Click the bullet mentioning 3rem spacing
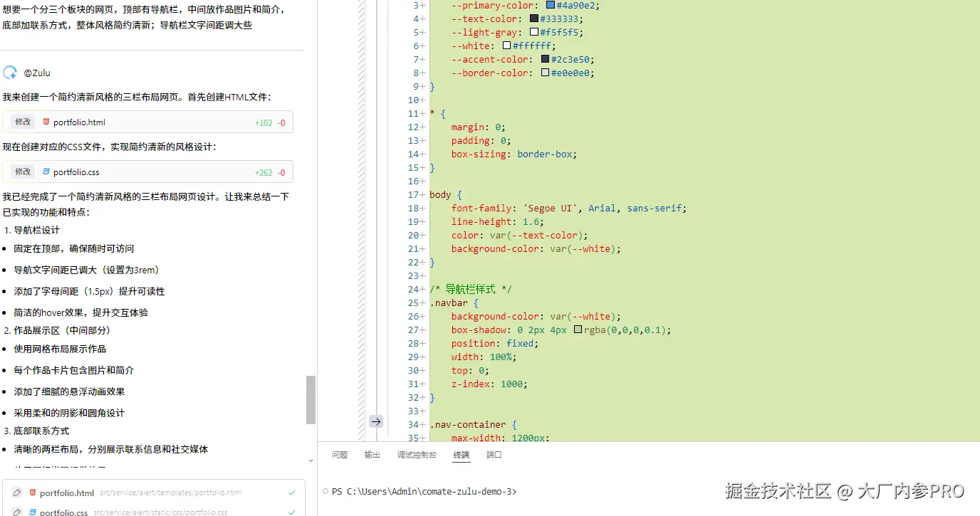The width and height of the screenshot is (980, 516). pos(86,270)
